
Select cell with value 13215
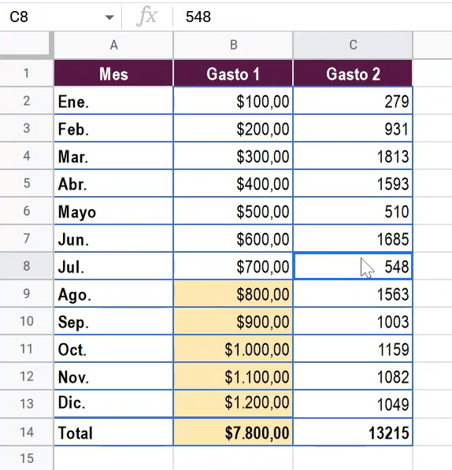[x=353, y=432]
